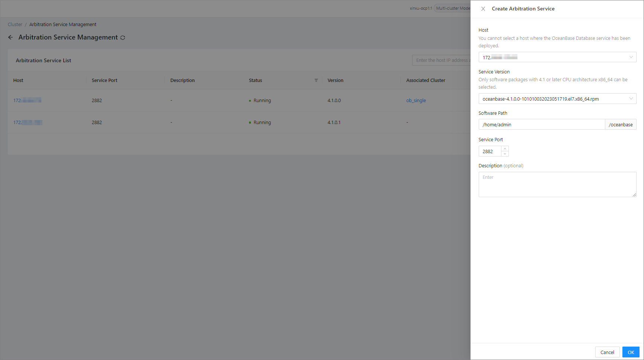Focus the Description text area
Viewport: 644px width, 360px height.
point(557,184)
